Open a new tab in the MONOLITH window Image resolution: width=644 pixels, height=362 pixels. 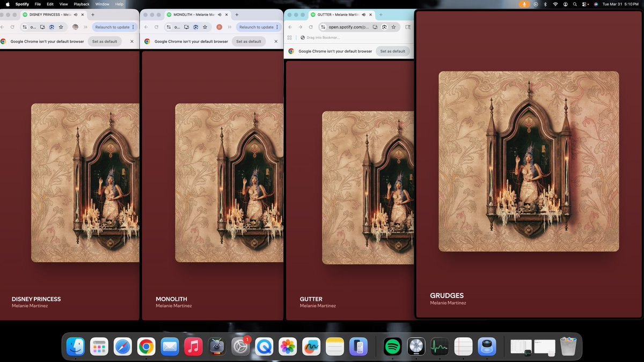point(237,14)
